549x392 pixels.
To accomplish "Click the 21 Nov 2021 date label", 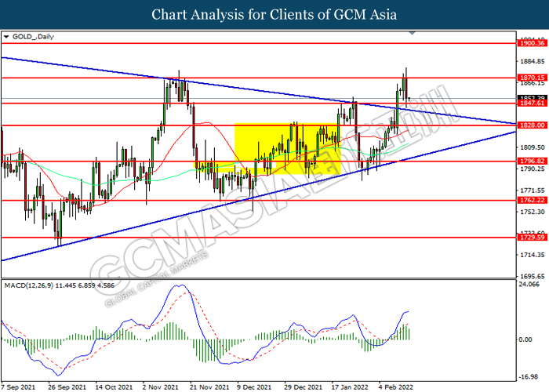I will [x=209, y=387].
